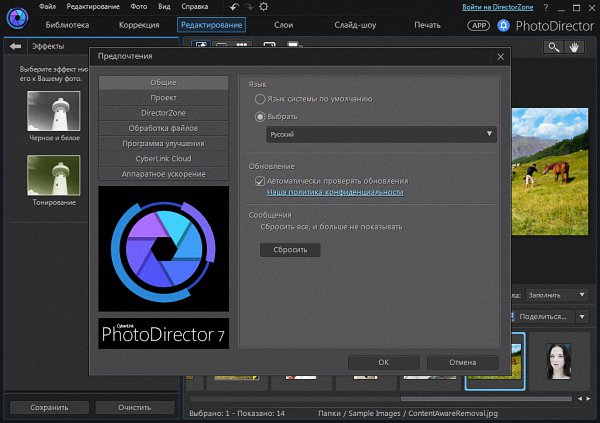
Task: Click the redo arrow icon
Action: (x=250, y=7)
